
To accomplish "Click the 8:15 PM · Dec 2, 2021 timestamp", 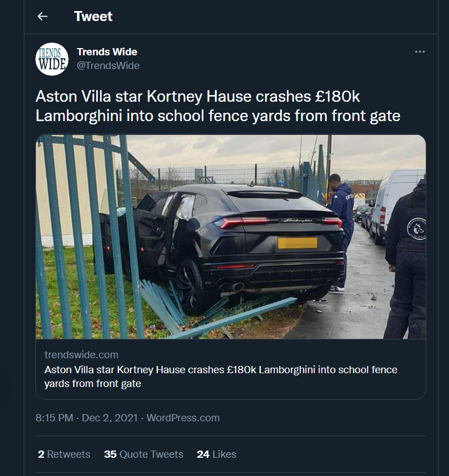I will pos(87,418).
